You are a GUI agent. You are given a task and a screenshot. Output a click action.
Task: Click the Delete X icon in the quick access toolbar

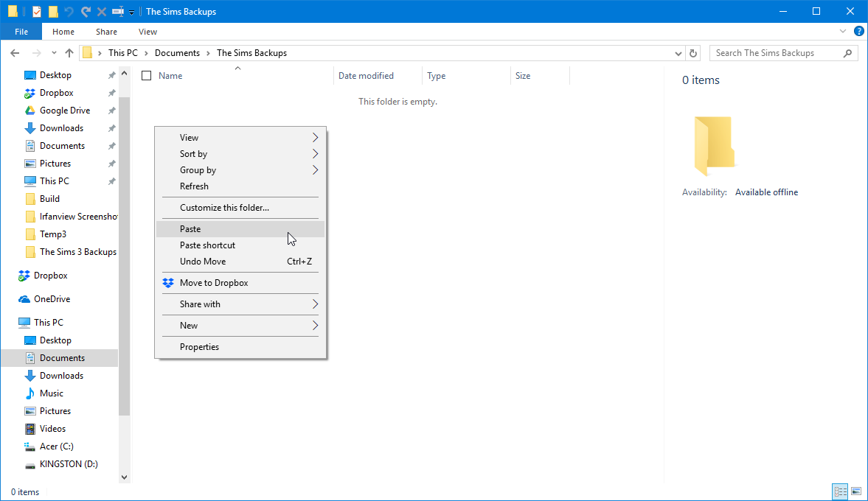coord(101,11)
